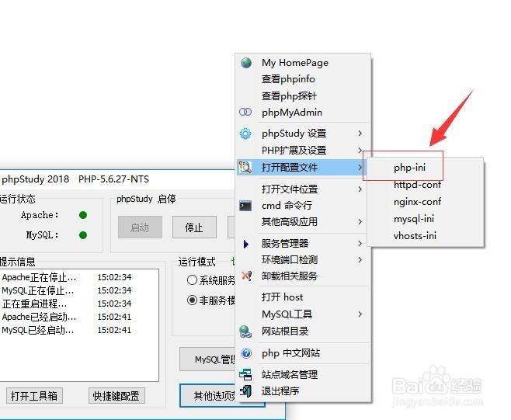The image size is (511, 420).
Task: Expand the 环境端口检测 submenu arrow
Action: pyautogui.click(x=360, y=260)
